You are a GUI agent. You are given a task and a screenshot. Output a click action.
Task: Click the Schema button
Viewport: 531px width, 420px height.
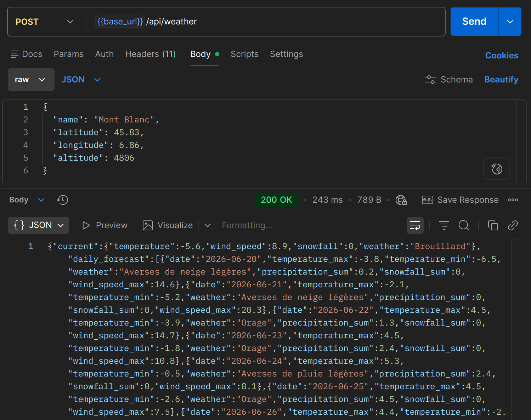click(x=449, y=80)
